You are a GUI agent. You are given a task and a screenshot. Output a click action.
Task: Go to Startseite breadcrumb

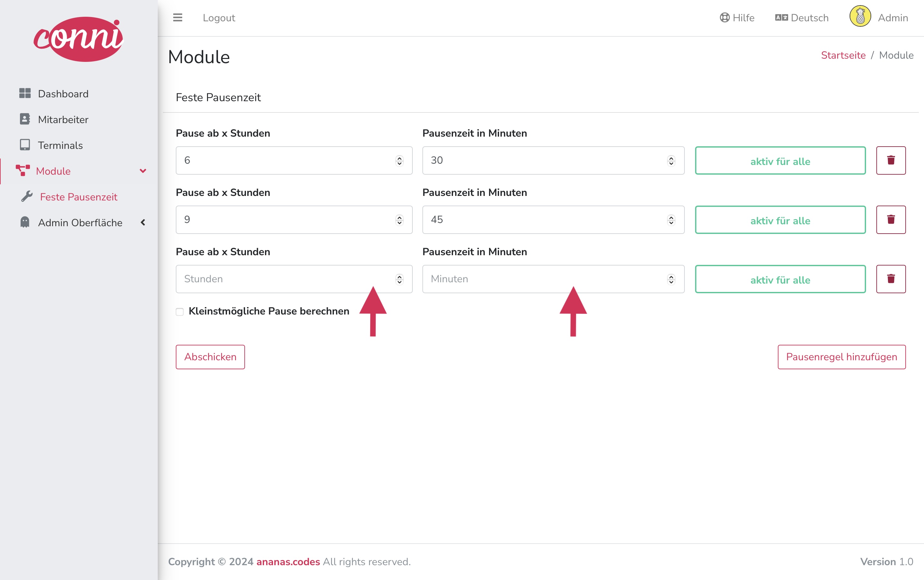point(843,55)
